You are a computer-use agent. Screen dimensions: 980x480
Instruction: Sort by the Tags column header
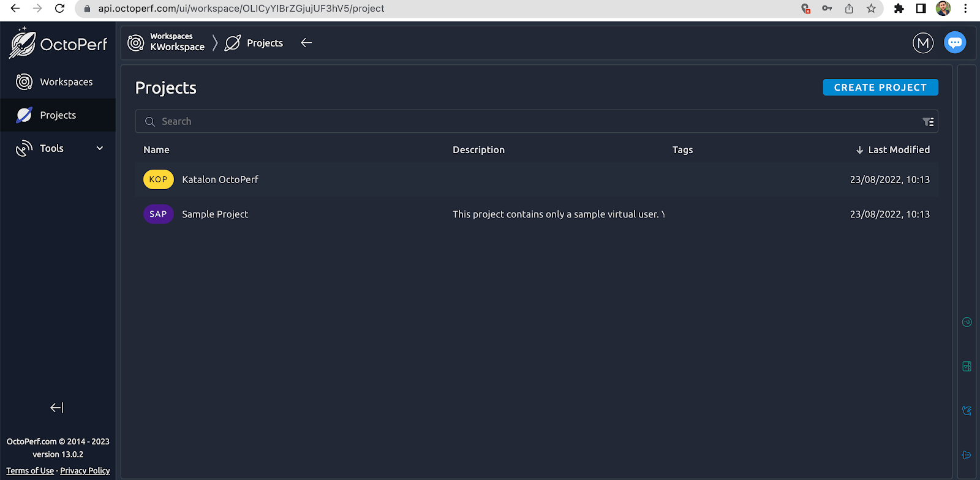pos(682,149)
